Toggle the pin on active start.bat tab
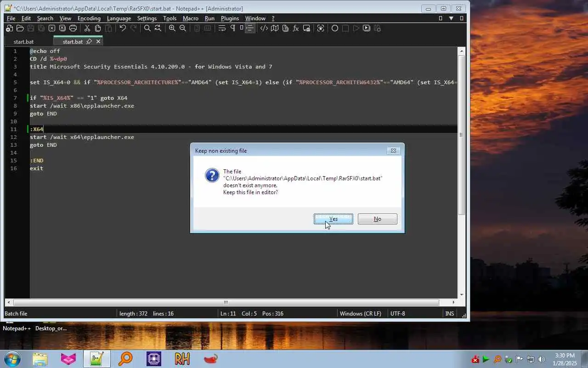This screenshot has width=588, height=368. tap(89, 41)
